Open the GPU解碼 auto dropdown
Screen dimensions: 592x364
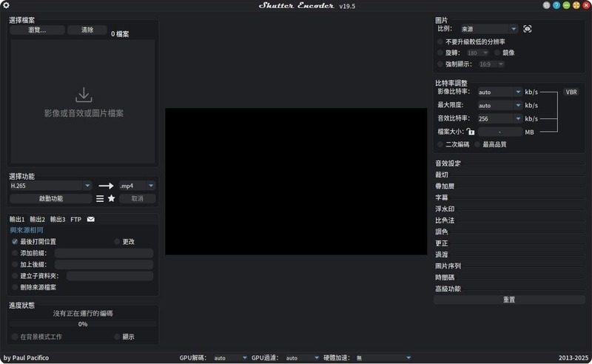point(230,358)
